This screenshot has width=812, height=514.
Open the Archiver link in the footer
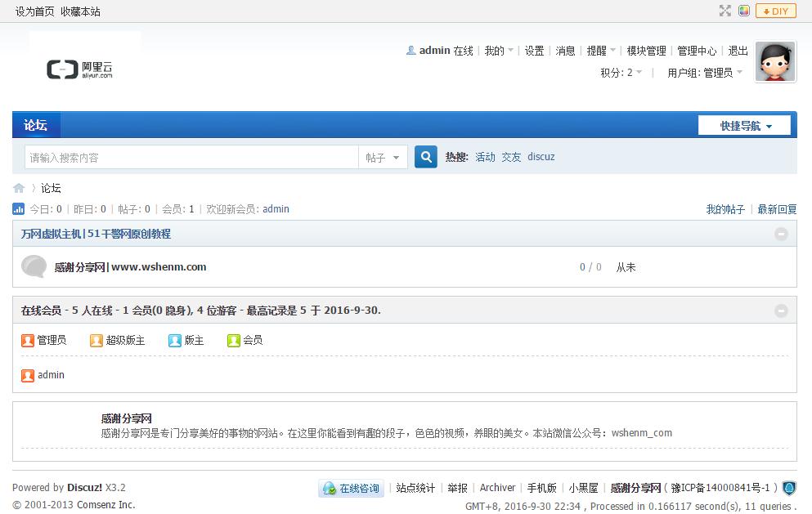point(497,487)
